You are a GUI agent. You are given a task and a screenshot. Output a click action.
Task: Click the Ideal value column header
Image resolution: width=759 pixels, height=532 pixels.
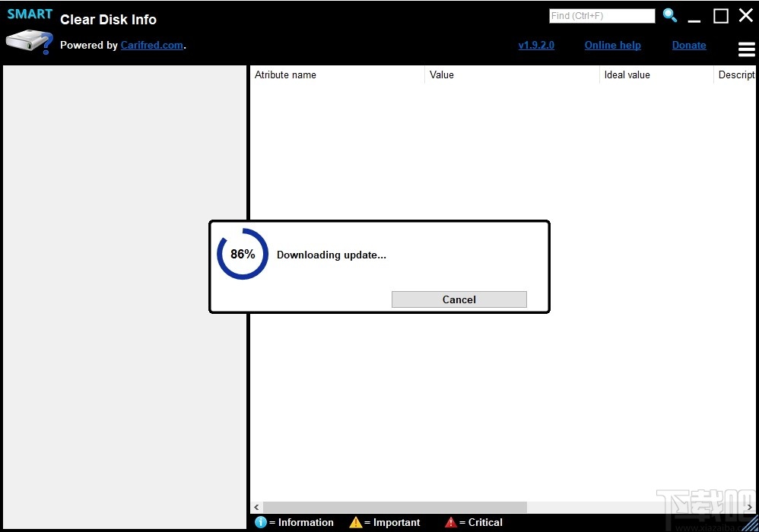[656, 75]
